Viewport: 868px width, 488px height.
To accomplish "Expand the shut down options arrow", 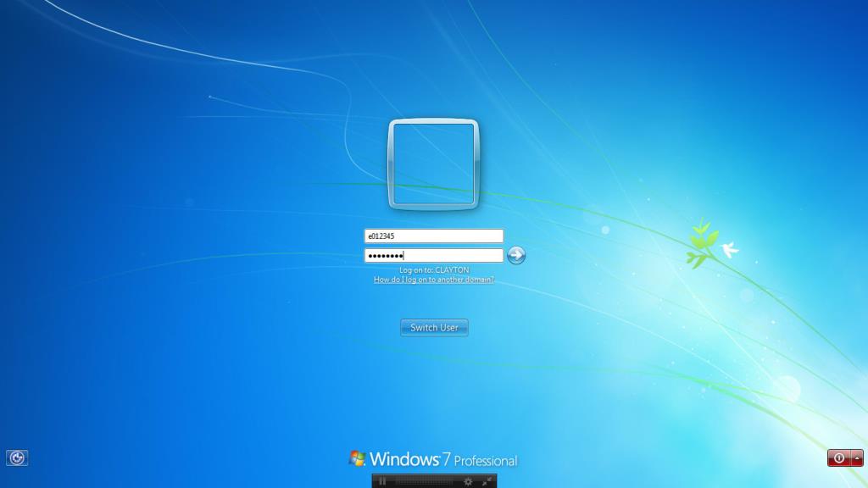I will tap(857, 457).
